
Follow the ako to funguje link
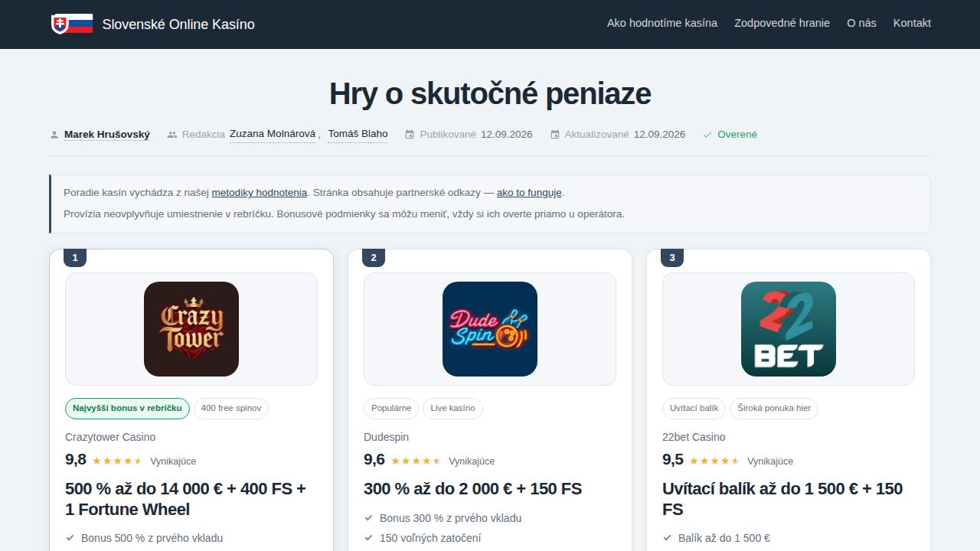click(529, 193)
